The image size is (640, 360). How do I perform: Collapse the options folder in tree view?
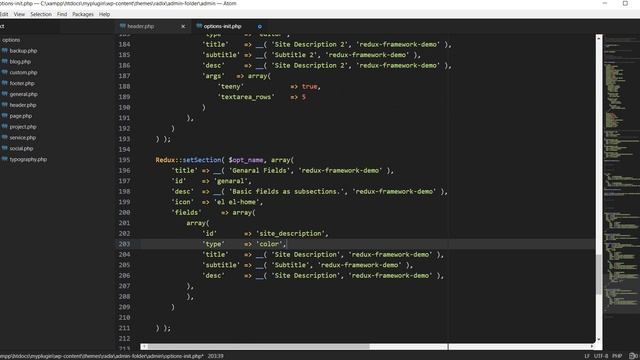11,40
